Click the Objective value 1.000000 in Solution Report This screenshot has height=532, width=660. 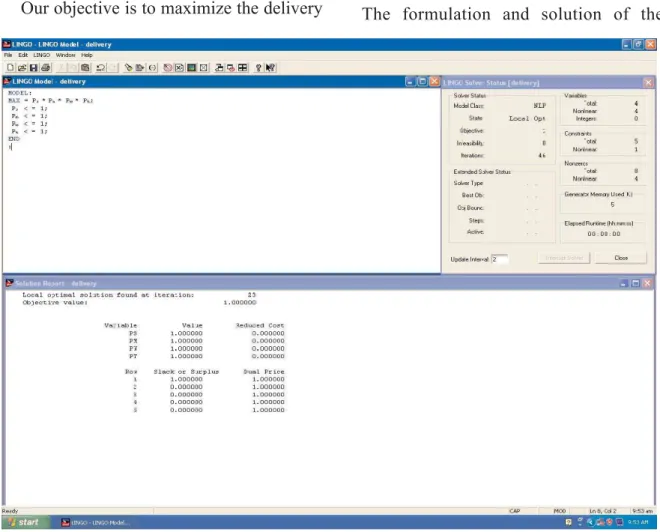pyautogui.click(x=240, y=303)
